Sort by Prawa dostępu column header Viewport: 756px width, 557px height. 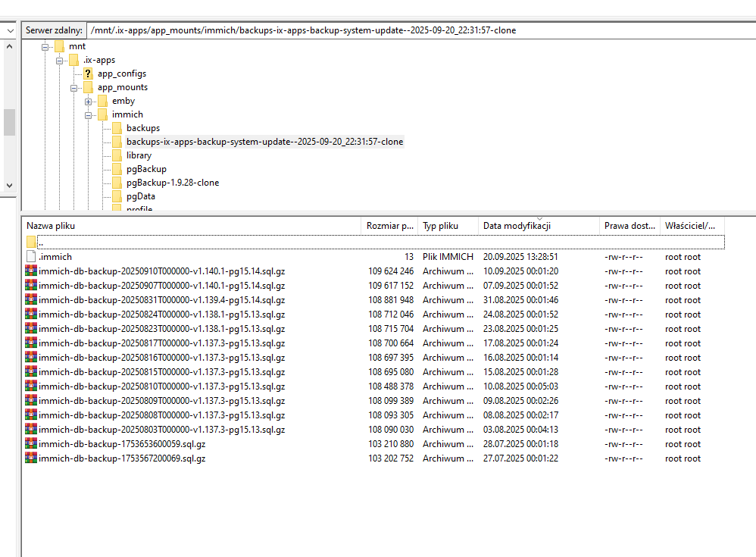[629, 226]
